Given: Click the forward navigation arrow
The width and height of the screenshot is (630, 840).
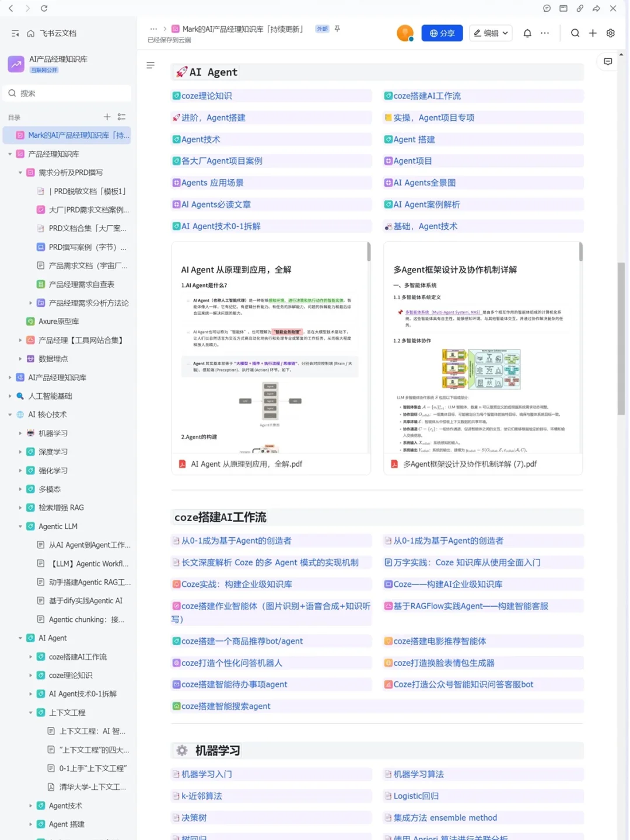Looking at the screenshot, I should point(27,8).
